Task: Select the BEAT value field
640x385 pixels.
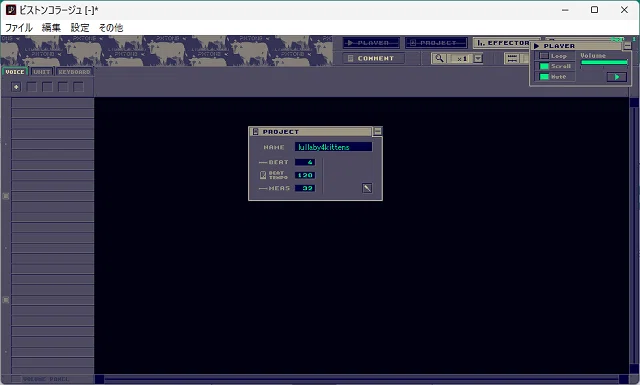Action: 305,162
